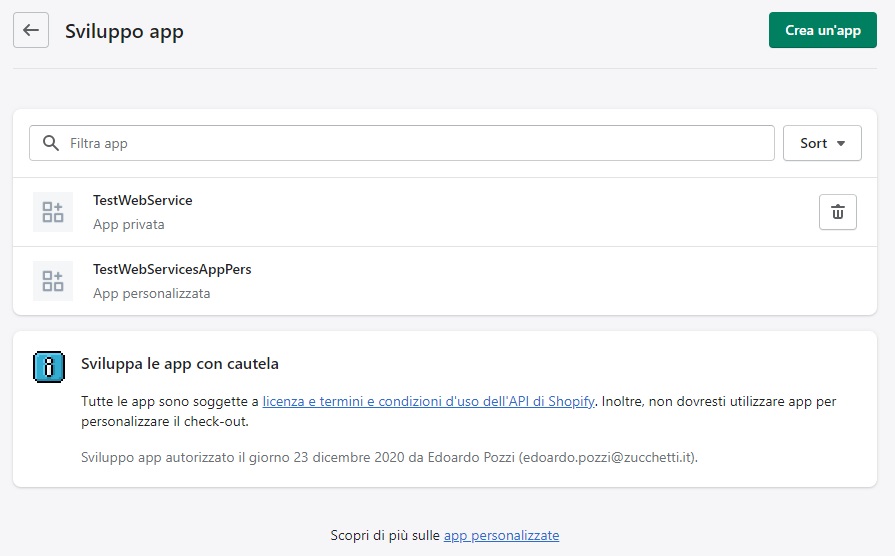Delete TestWebService using the trash icon
This screenshot has width=895, height=556.
837,212
